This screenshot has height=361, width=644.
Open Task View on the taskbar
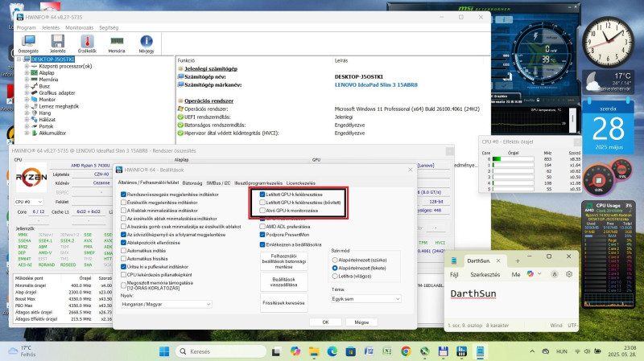tap(276, 351)
